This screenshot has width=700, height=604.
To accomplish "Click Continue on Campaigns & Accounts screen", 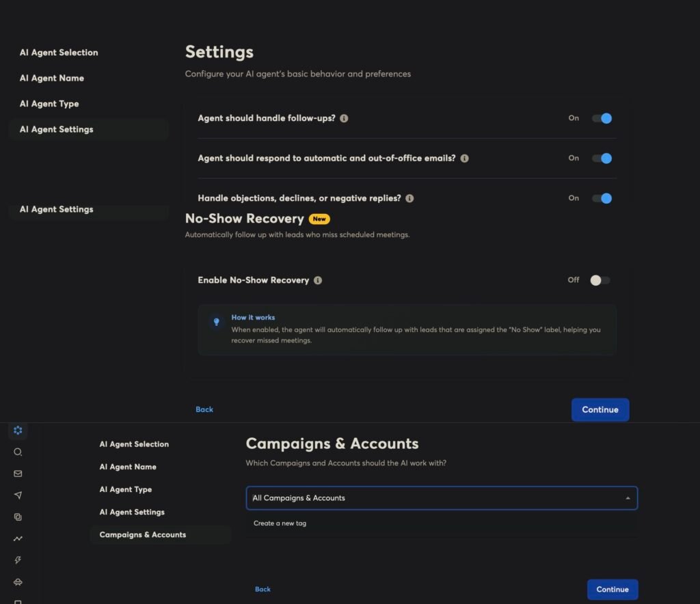I will pyautogui.click(x=612, y=589).
